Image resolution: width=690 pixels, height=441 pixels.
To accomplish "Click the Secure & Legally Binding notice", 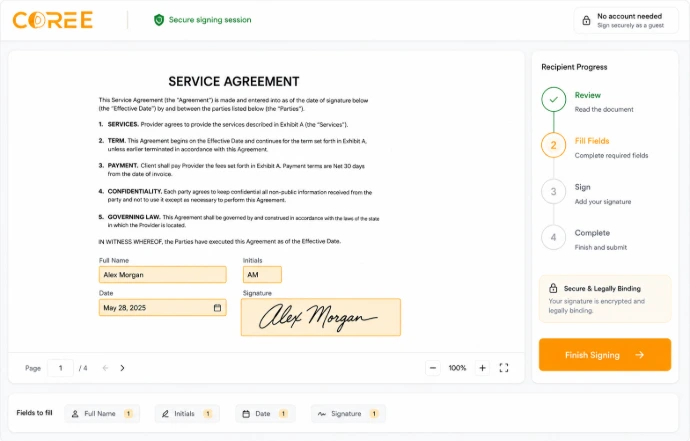I will (605, 299).
